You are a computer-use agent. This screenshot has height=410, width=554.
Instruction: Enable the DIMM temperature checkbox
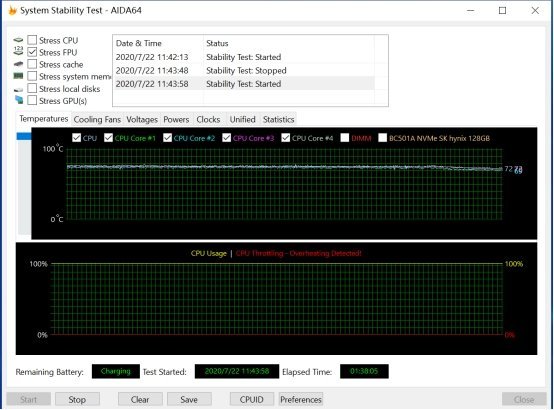click(x=344, y=138)
